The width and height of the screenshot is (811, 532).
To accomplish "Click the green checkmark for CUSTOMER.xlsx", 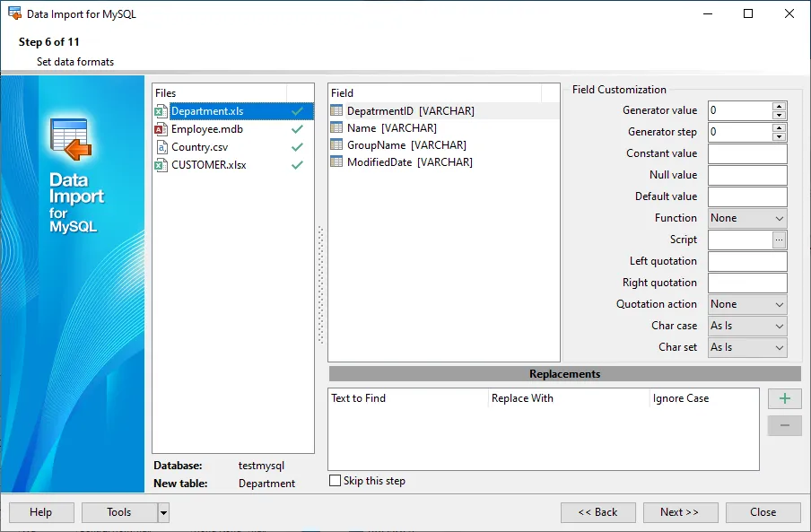I will (298, 165).
